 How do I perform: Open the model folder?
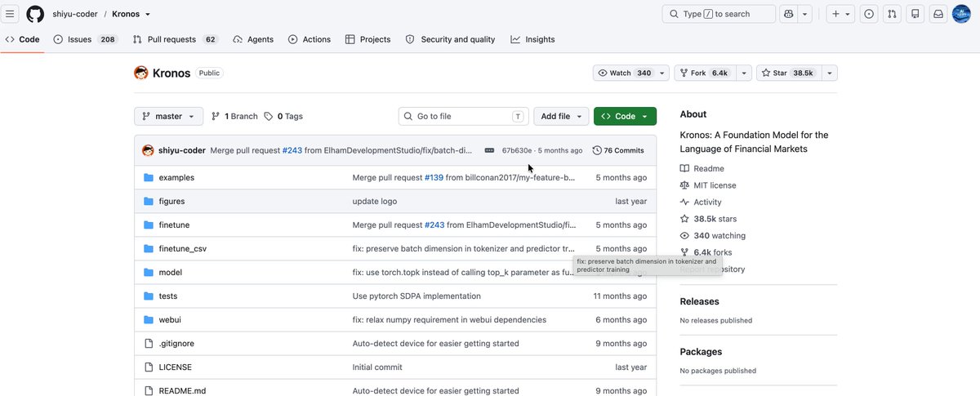click(170, 272)
